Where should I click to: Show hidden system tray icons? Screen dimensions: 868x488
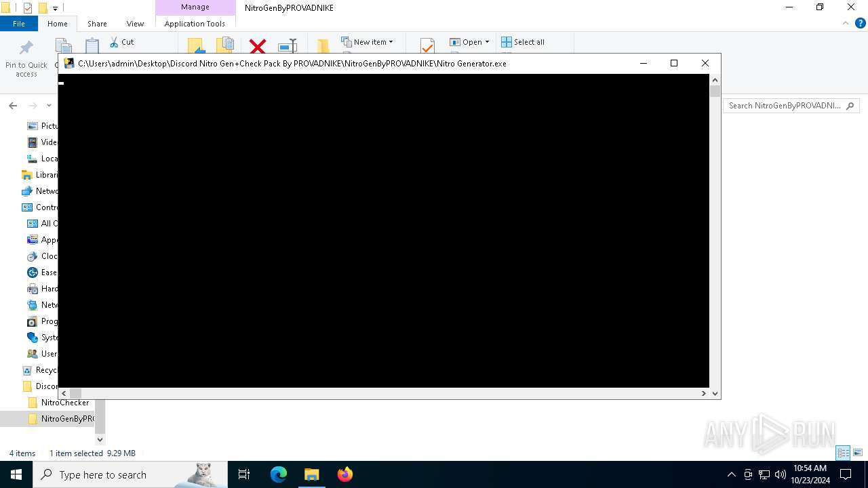(x=731, y=474)
